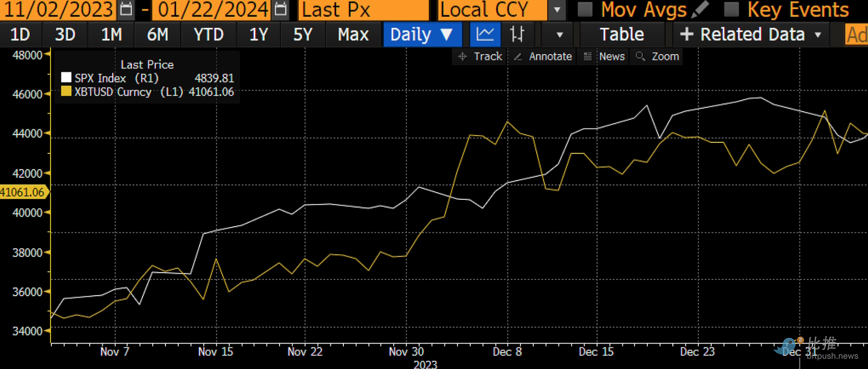This screenshot has height=369, width=868.
Task: Open the Zoom magnifier tool
Action: pyautogui.click(x=657, y=57)
